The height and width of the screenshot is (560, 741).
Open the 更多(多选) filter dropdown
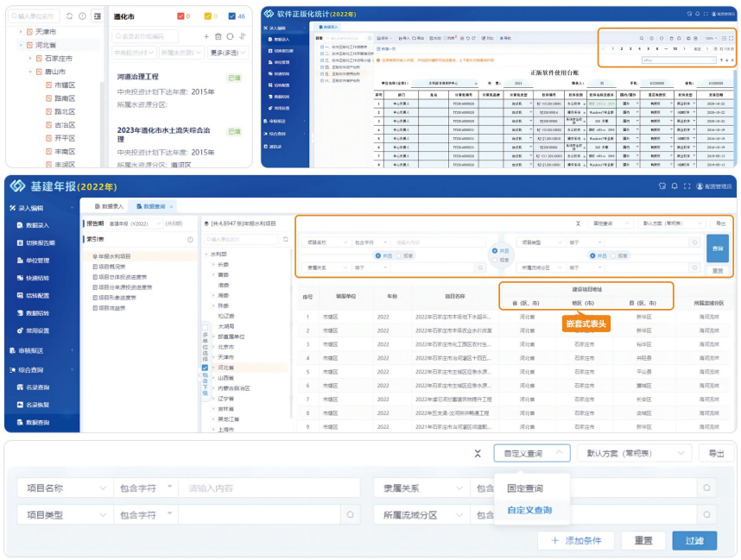coord(229,53)
